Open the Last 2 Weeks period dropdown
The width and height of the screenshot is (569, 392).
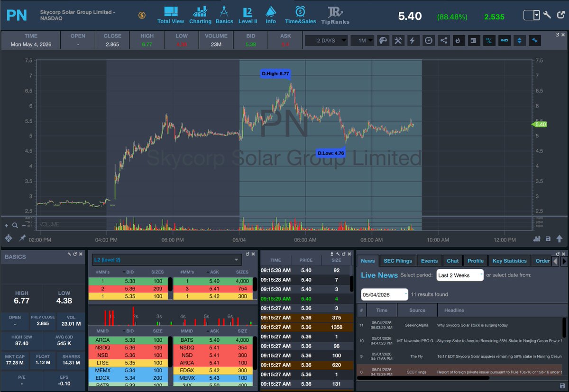click(x=460, y=275)
